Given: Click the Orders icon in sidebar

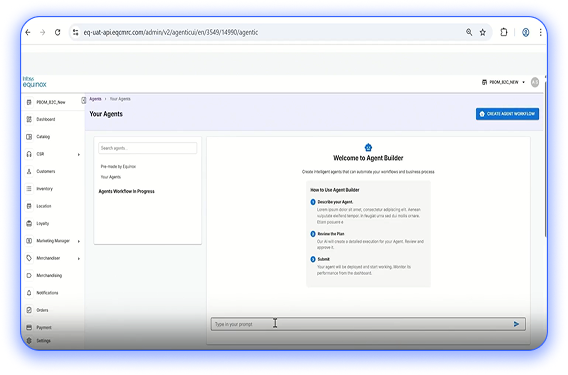Looking at the screenshot, I should pos(29,310).
